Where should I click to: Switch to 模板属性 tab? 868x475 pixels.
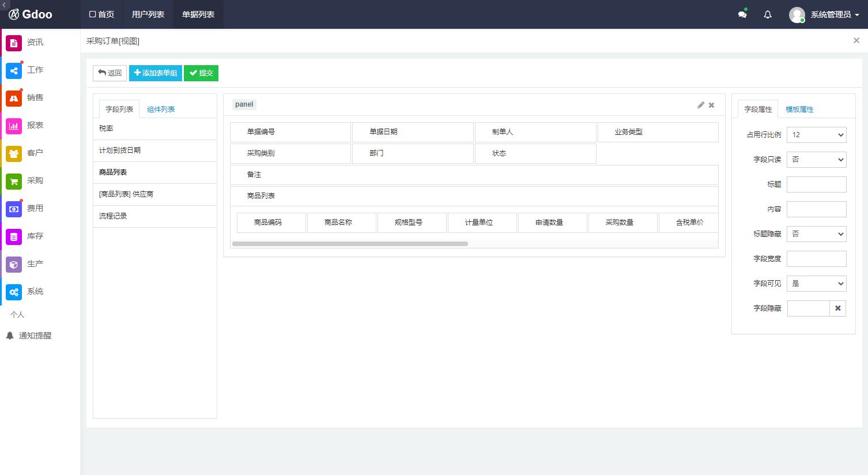pos(799,110)
